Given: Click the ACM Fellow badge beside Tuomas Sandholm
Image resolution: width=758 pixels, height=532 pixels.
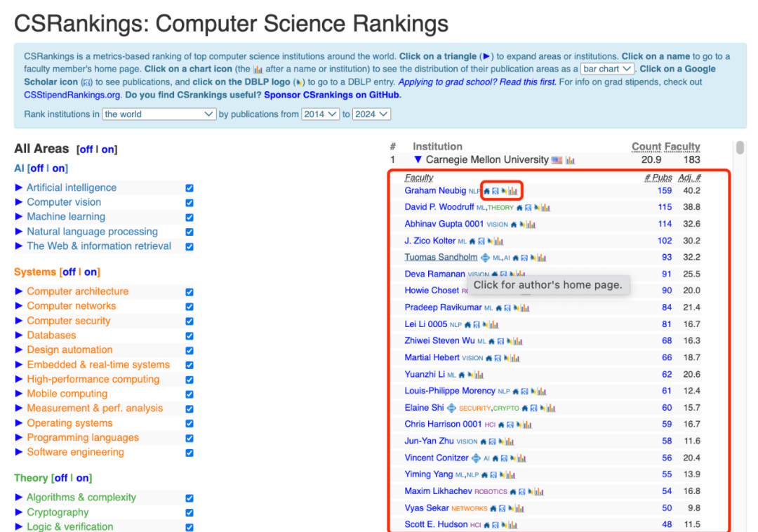Looking at the screenshot, I should [x=484, y=258].
